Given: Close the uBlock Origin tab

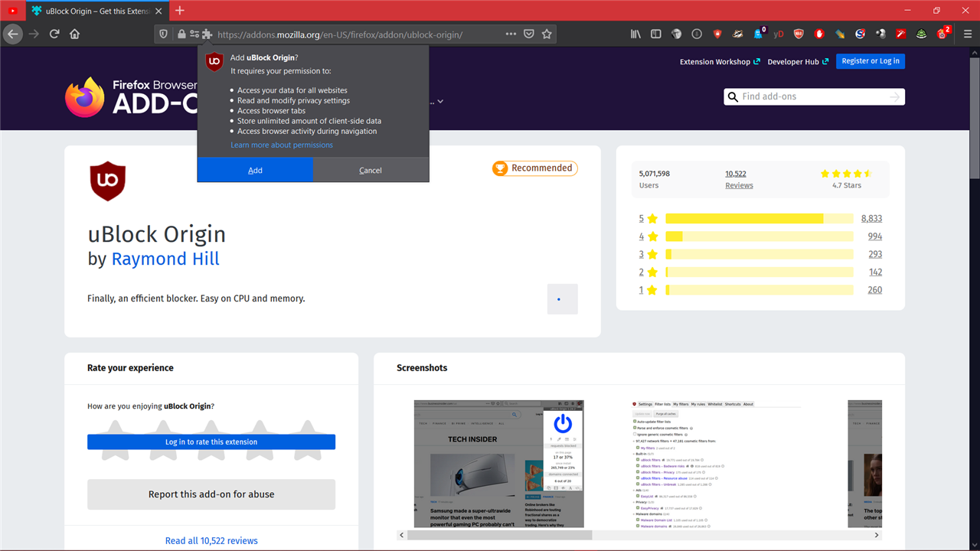Looking at the screenshot, I should (x=158, y=11).
